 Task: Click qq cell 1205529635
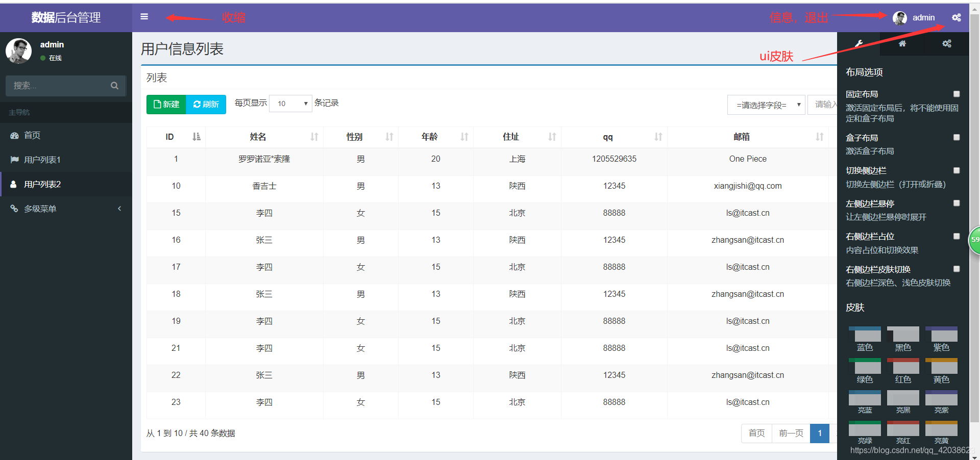614,159
